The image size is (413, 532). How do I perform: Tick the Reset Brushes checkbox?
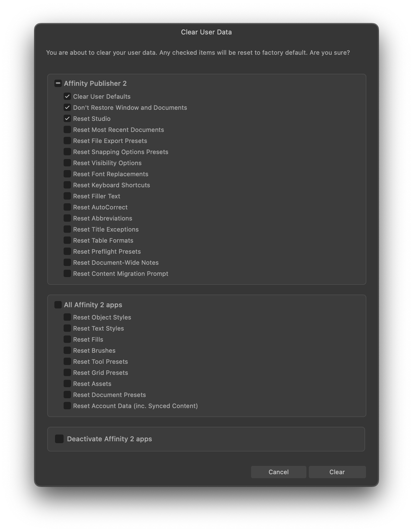pos(67,351)
